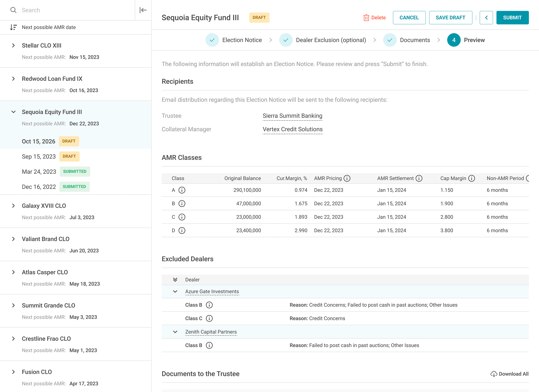The width and height of the screenshot is (539, 392).
Task: Click the info icon beside class A
Action: 182,190
